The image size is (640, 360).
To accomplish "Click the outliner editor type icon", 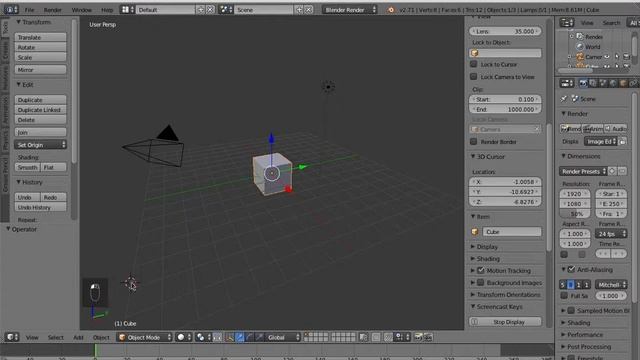I will coord(567,23).
